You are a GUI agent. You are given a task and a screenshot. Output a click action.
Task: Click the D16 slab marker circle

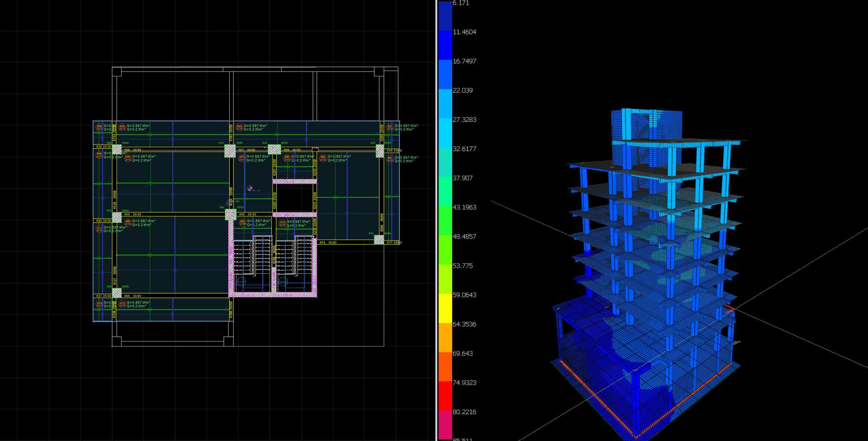click(122, 128)
